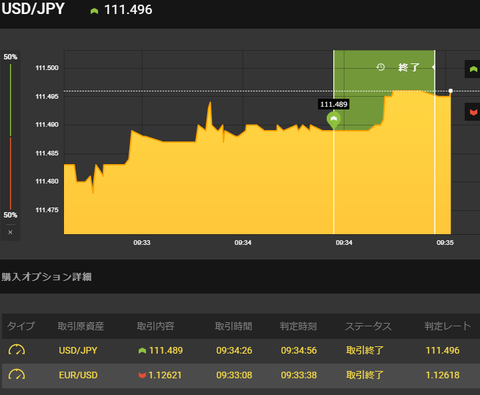480x395 pixels.
Task: Click the 取引内容 column header
Action: click(156, 326)
